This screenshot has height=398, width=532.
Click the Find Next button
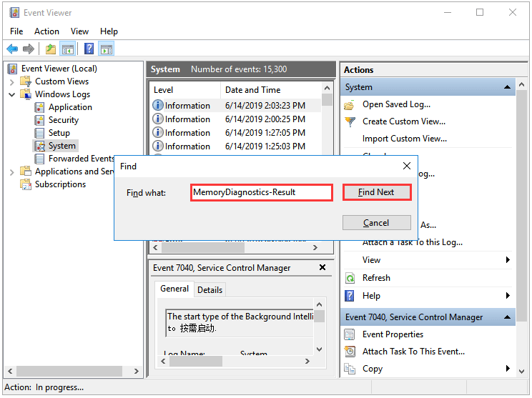(376, 192)
